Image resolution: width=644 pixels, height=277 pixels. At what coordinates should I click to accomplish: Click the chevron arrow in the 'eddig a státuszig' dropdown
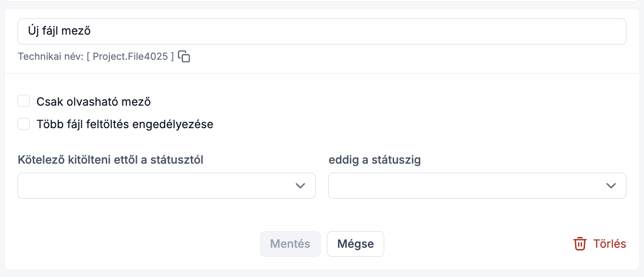pos(611,186)
